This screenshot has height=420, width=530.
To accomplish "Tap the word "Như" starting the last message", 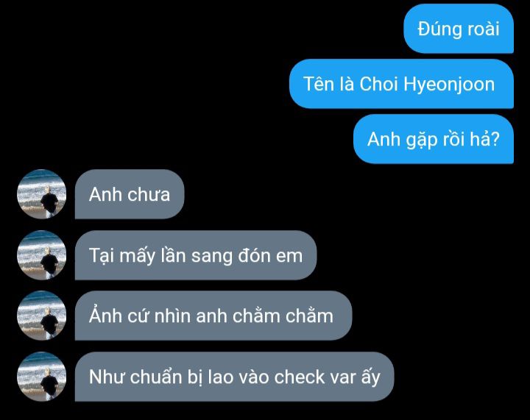I will point(107,377).
